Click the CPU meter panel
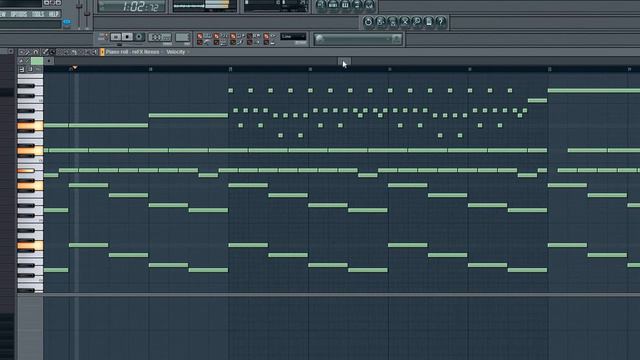640x360 pixels. click(x=276, y=6)
